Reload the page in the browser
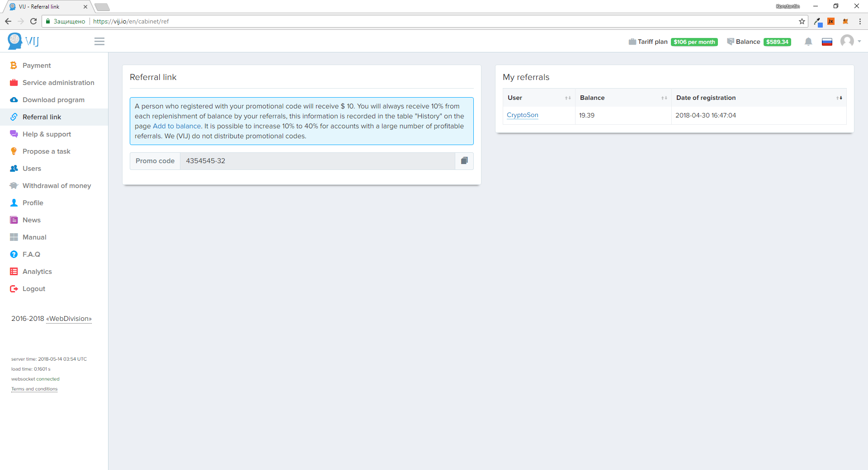 33,21
